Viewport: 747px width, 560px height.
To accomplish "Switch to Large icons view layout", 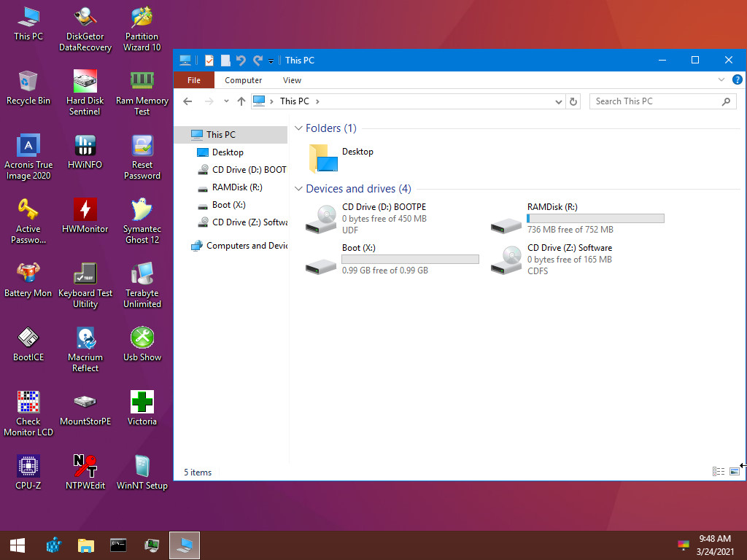I will [734, 472].
